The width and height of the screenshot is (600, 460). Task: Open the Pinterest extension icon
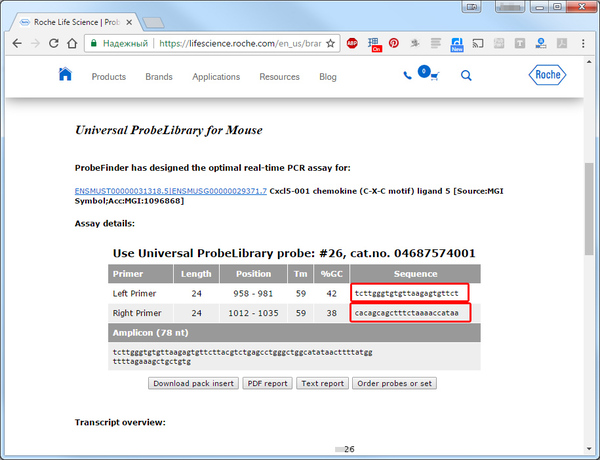pyautogui.click(x=394, y=43)
